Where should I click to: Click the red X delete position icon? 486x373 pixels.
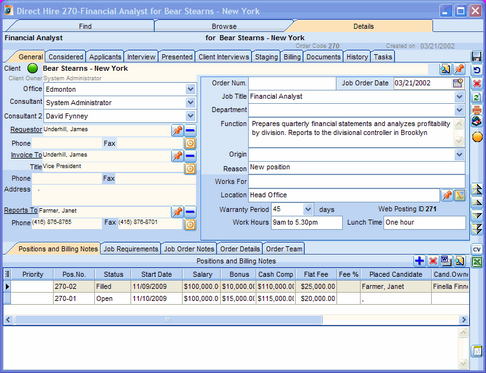(x=433, y=261)
